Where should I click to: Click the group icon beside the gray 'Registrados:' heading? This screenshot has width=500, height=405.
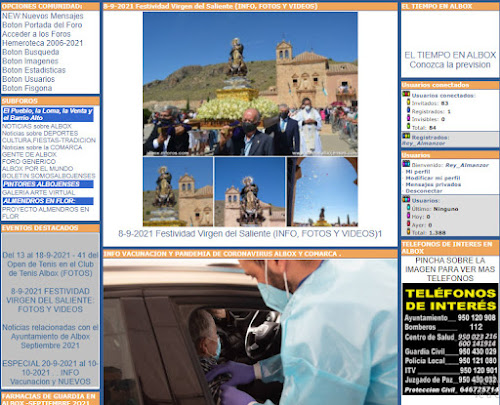pos(406,136)
